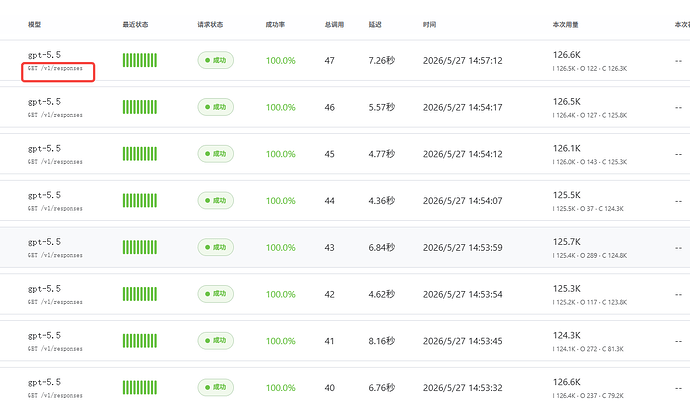Select the gpt-5.5 model name in the 44-call row
This screenshot has width=690, height=405.
click(44, 195)
